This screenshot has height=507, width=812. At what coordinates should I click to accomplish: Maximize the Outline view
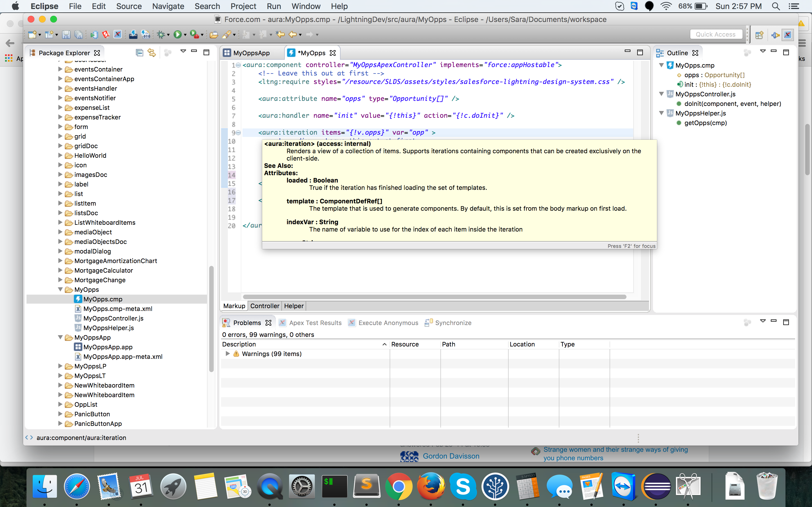[x=787, y=52]
